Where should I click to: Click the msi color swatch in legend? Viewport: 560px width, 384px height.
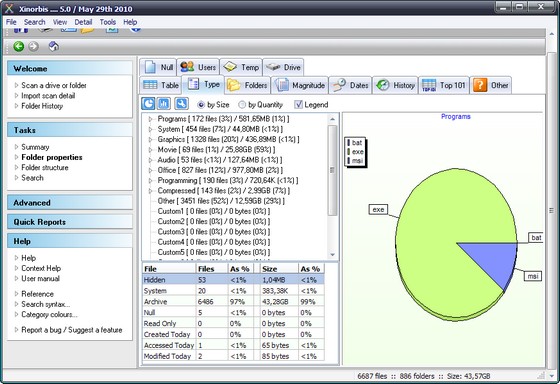349,161
